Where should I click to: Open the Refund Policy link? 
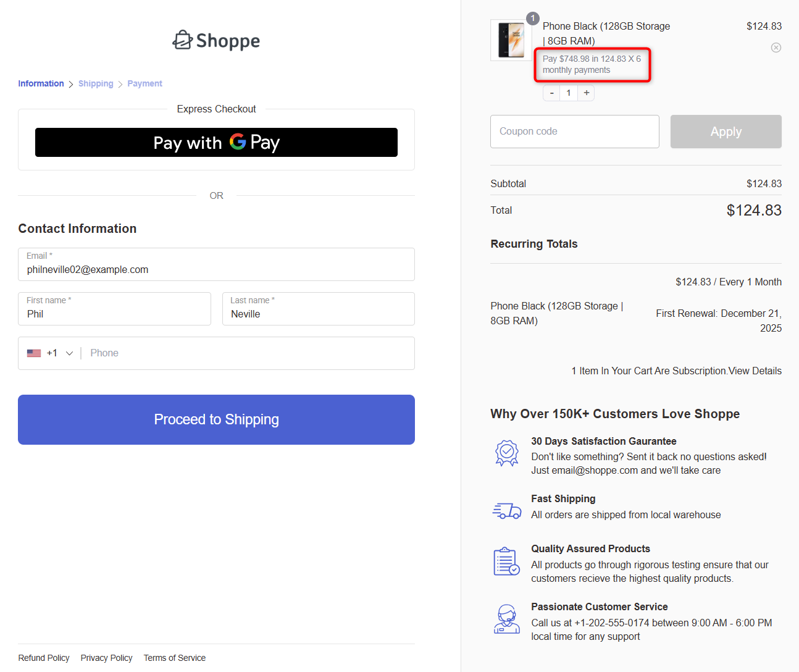pos(43,658)
